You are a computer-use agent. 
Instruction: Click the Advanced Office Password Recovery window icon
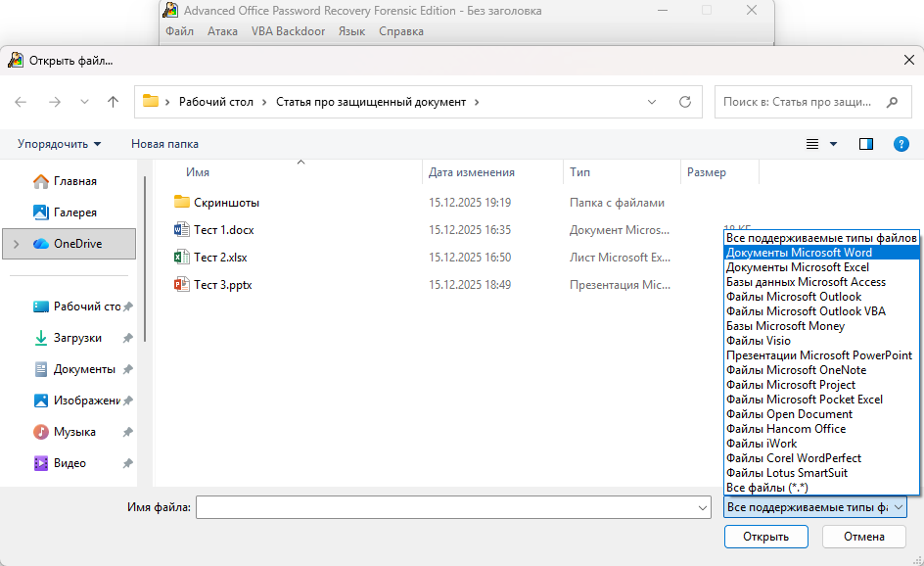[x=170, y=10]
